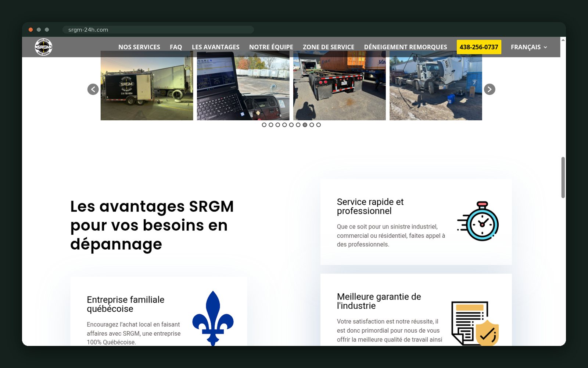Image resolution: width=588 pixels, height=368 pixels.
Task: Click the stopwatch icon in service rapide card
Action: (478, 221)
